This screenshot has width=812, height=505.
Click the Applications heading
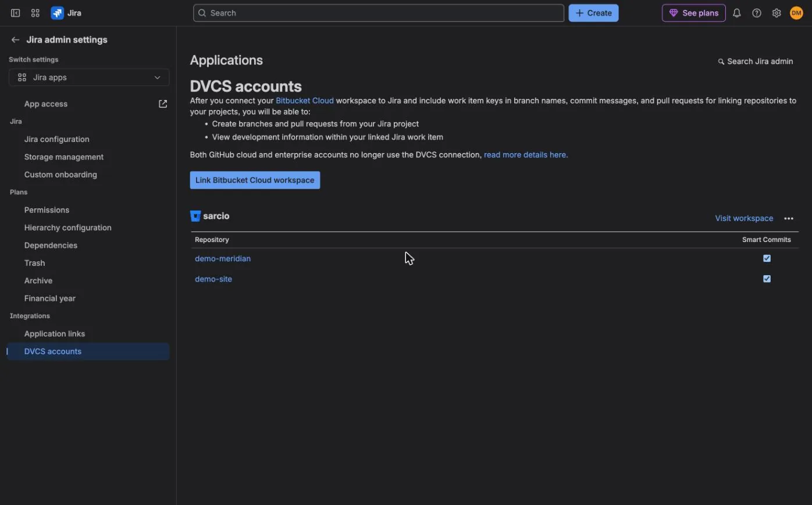(x=226, y=60)
